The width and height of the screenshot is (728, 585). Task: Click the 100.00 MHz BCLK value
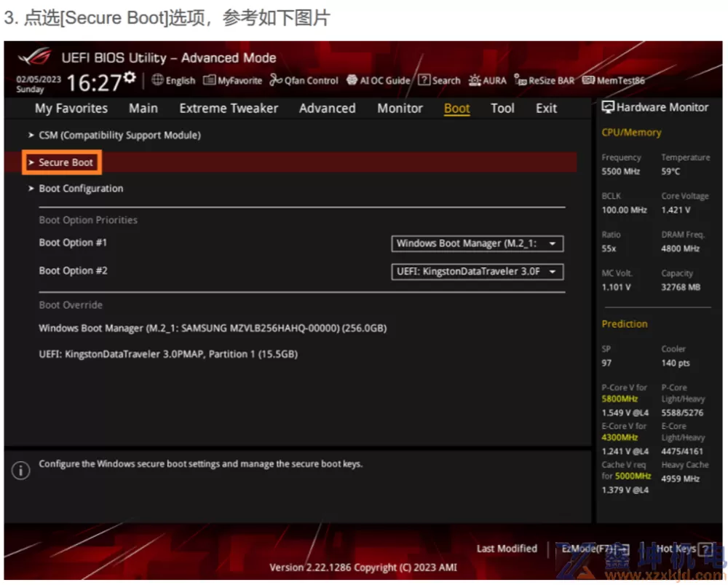[x=624, y=210]
